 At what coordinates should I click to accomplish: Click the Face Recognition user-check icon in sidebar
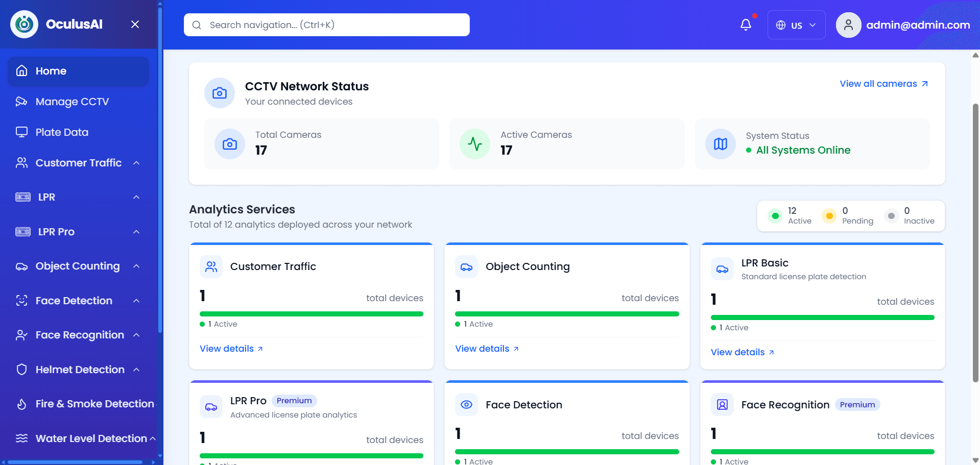[21, 335]
